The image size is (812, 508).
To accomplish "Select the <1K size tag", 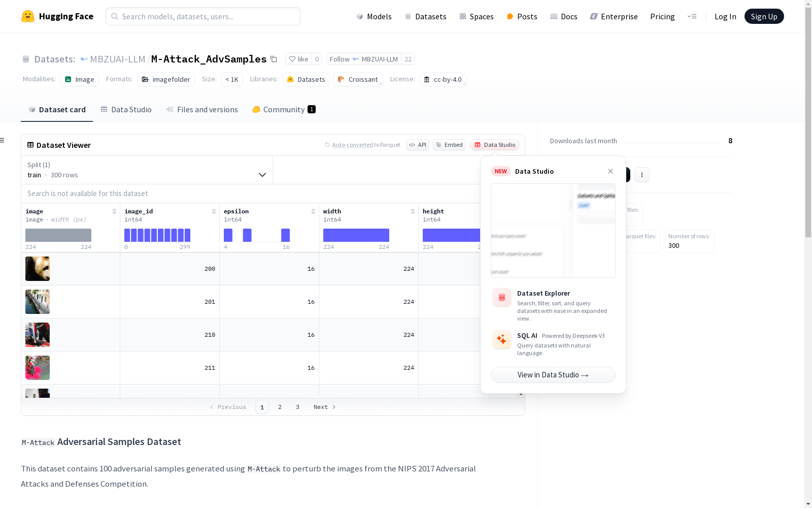I will tap(232, 79).
